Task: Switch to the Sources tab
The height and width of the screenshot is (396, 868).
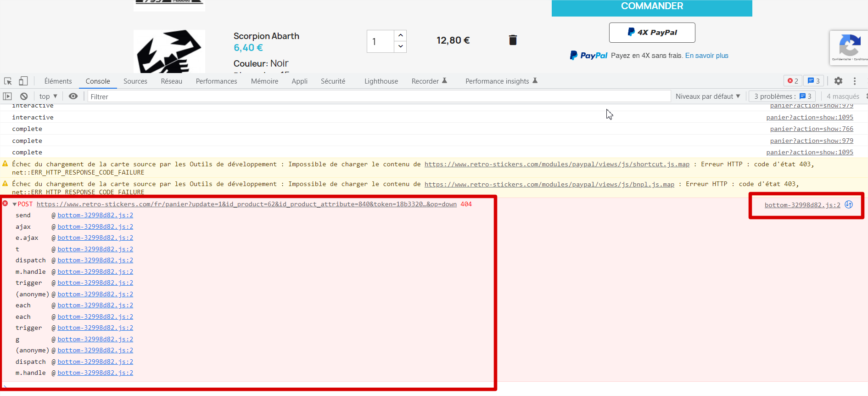Action: click(135, 81)
